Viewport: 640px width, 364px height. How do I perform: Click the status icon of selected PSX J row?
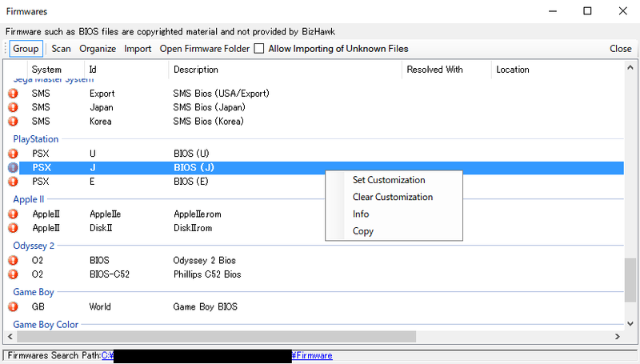(13, 168)
